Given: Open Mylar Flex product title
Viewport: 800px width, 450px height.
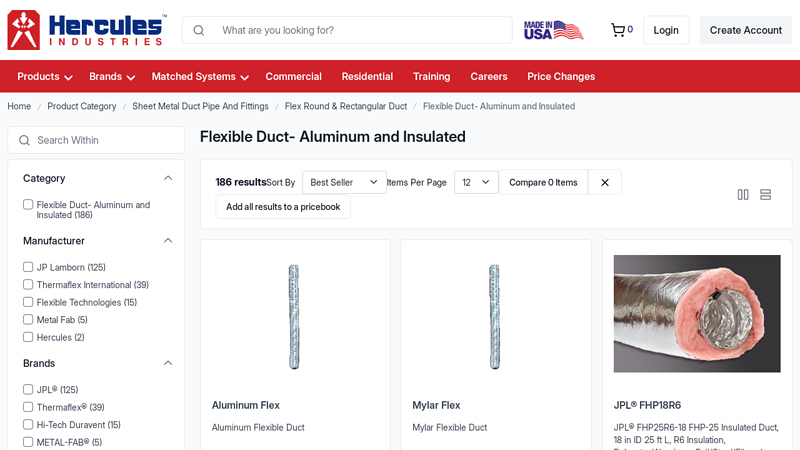Looking at the screenshot, I should point(436,405).
